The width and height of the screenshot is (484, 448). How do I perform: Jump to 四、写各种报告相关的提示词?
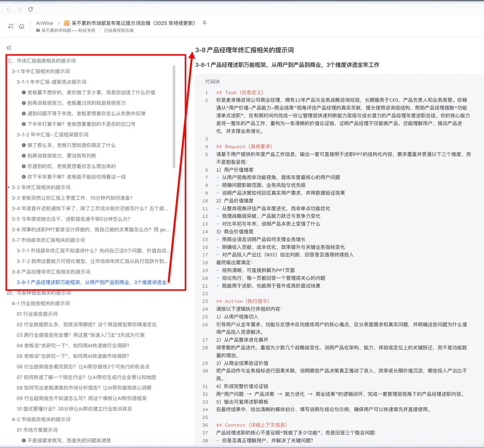39,293
